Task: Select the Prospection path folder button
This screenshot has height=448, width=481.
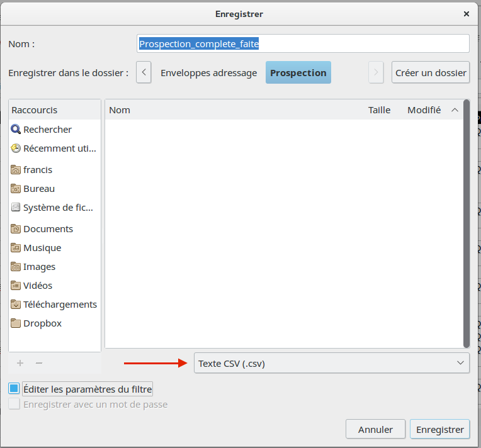Action: [298, 73]
